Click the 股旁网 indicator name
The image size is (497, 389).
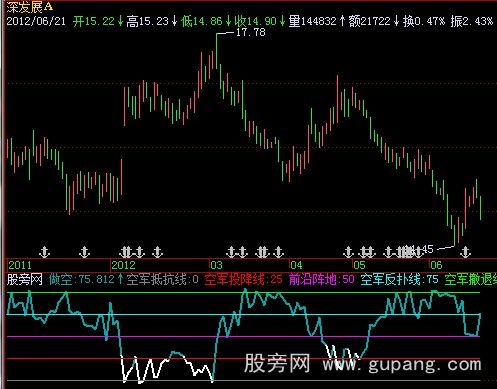25,279
